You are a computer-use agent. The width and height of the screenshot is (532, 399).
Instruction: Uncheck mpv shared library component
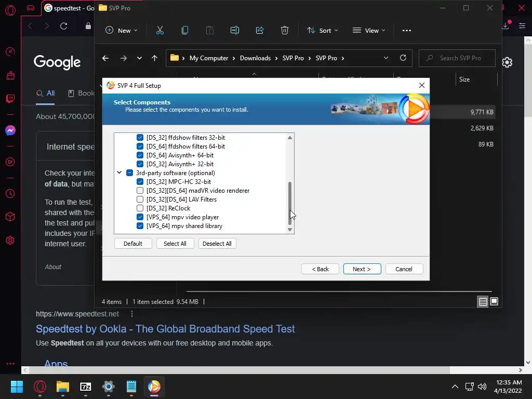click(x=140, y=225)
